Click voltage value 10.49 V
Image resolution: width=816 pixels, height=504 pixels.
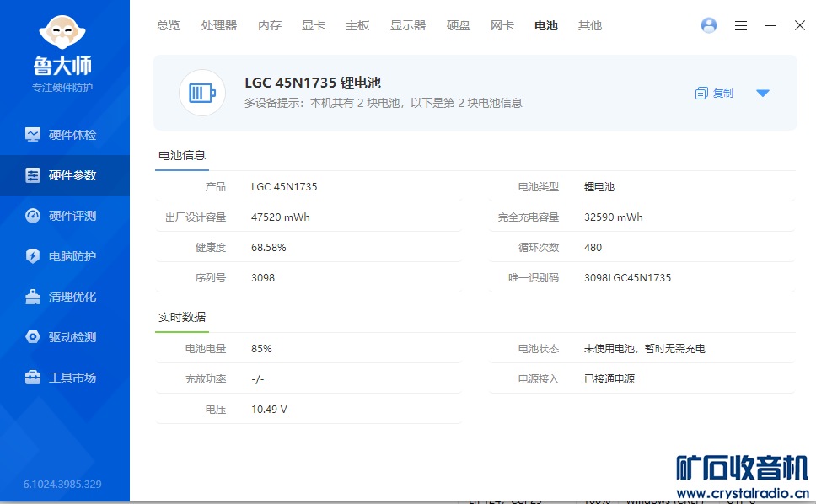[269, 410]
